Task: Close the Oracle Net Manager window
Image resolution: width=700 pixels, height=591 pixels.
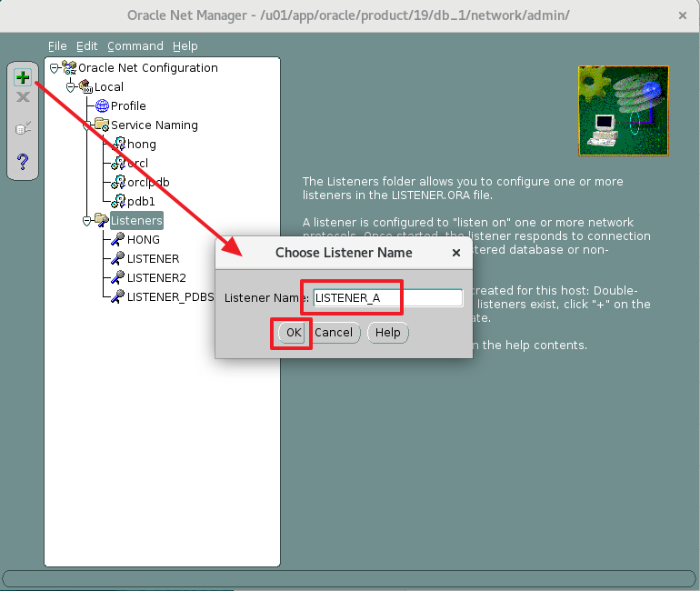Action: [682, 15]
